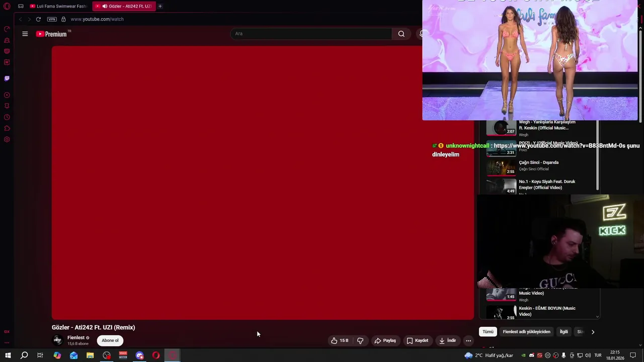Open the Windows Start button

[x=8, y=355]
